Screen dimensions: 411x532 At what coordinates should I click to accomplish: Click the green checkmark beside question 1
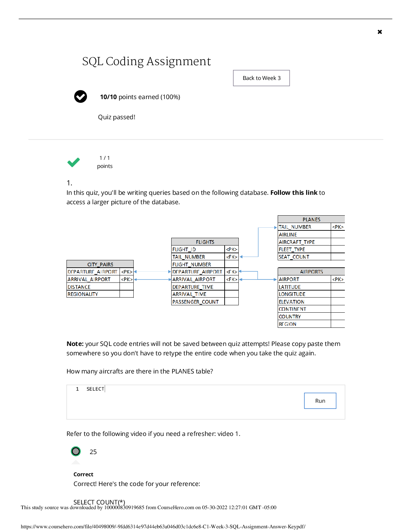[x=74, y=162]
